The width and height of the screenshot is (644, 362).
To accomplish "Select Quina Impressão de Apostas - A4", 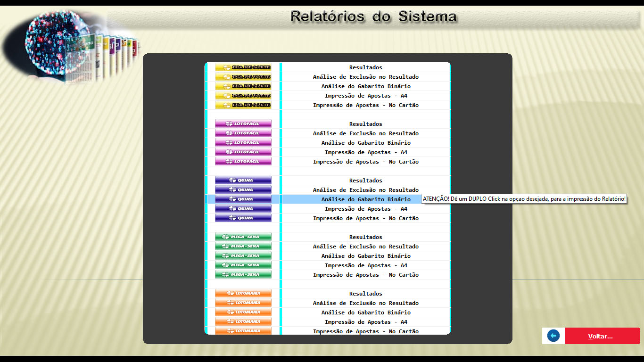I will click(x=366, y=209).
